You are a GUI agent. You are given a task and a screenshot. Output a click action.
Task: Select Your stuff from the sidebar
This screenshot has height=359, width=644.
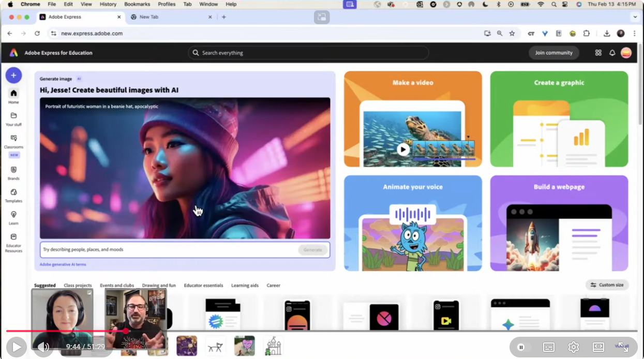coord(13,118)
